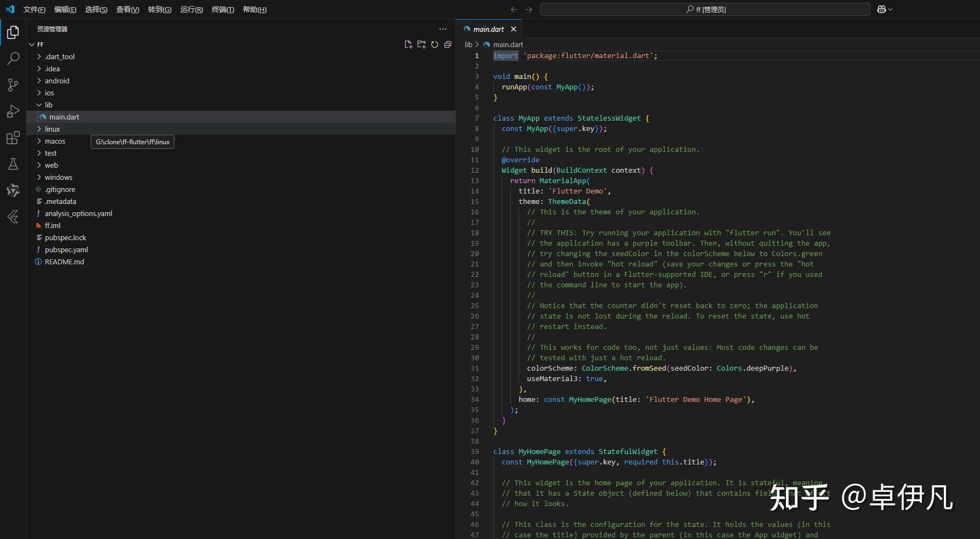Open the Run and Debug view
The height and width of the screenshot is (539, 980).
point(13,111)
